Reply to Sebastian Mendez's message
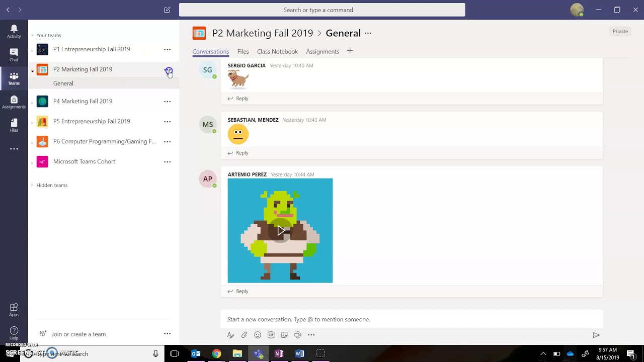Screen dimensions: 644x362 click(x=238, y=153)
